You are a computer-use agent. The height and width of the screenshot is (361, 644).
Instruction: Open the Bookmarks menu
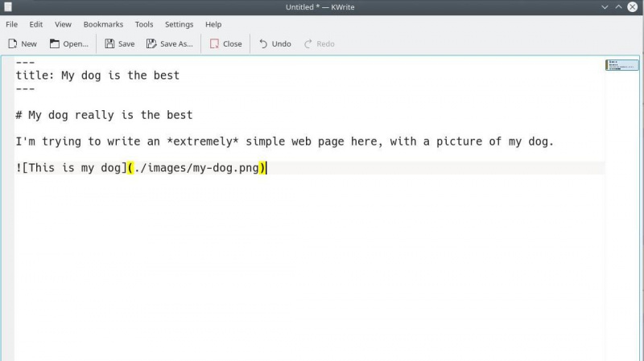coord(103,24)
